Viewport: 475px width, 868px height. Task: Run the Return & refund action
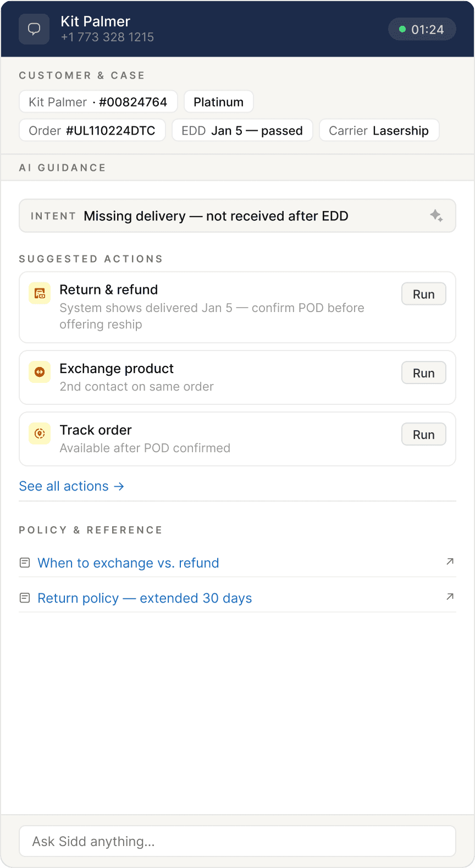pos(423,294)
